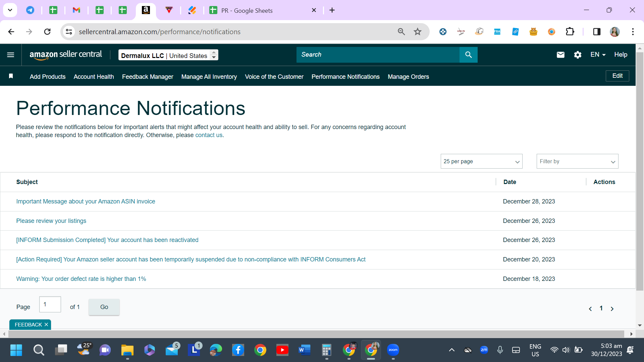Screen dimensions: 644x362
Task: Click the page number input field
Action: 50,304
